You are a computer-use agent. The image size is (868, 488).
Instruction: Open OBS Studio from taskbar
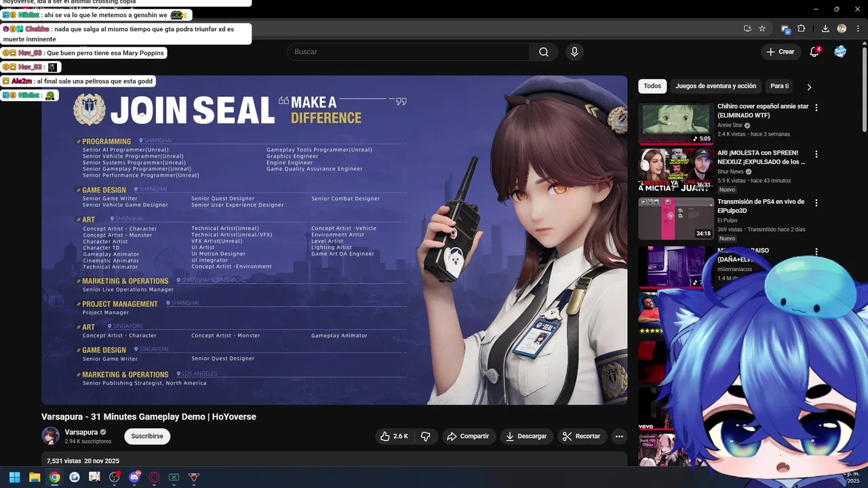pyautogui.click(x=115, y=477)
